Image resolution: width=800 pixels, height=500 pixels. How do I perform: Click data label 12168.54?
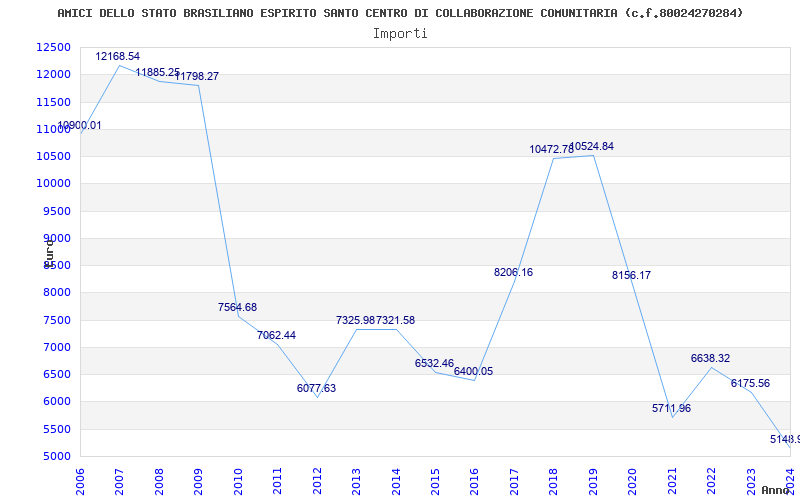117,56
